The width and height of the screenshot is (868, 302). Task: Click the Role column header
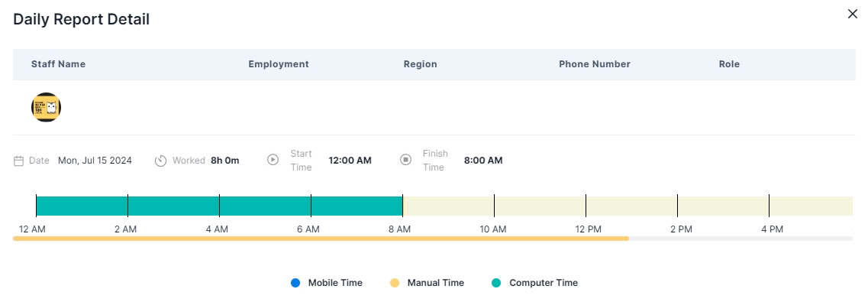coord(729,64)
